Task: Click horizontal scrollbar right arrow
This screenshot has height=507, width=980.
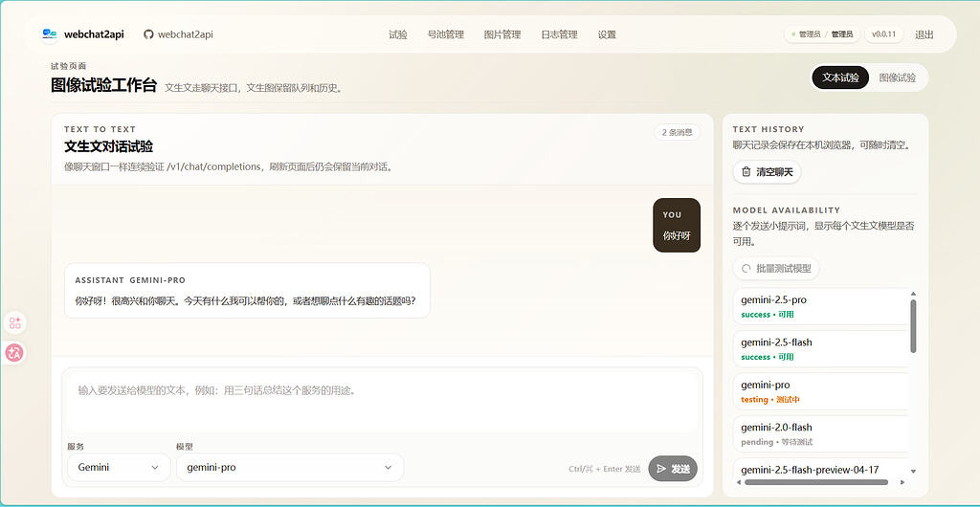Action: click(x=902, y=482)
